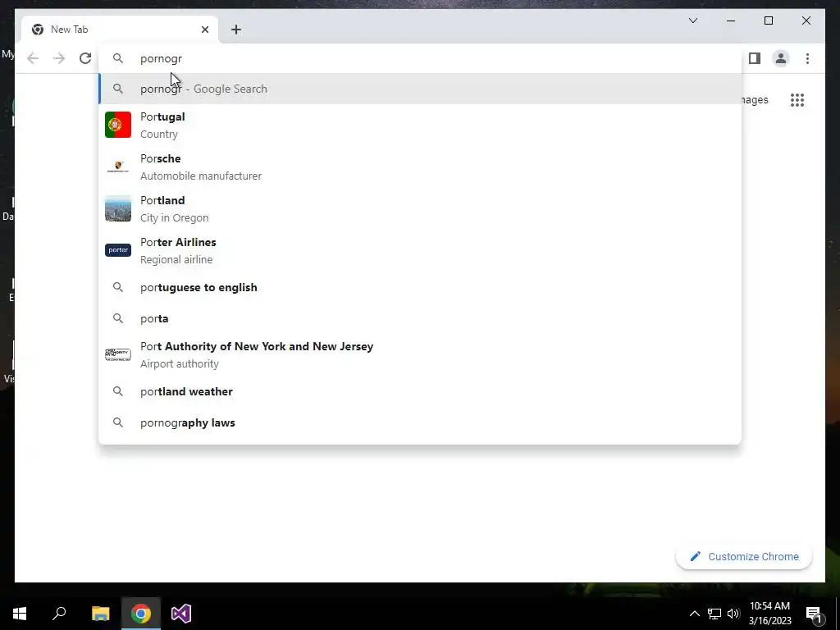Add a new tab with plus button
The height and width of the screenshot is (630, 840).
(x=235, y=30)
